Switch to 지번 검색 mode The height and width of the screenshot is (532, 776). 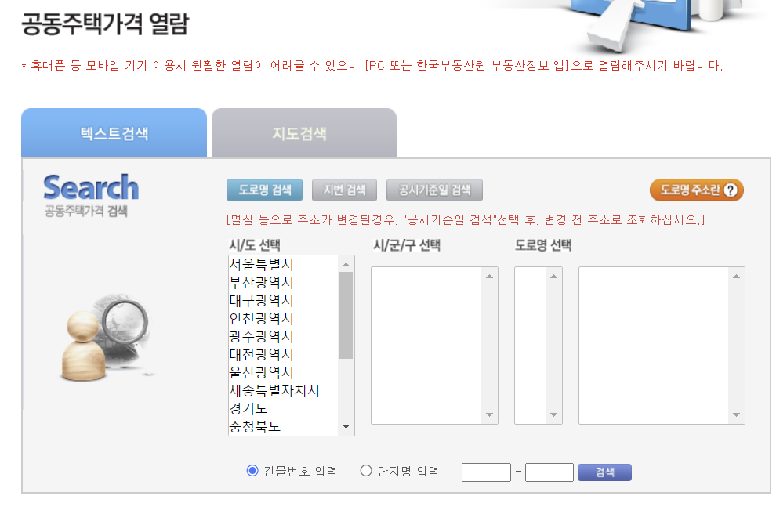tap(344, 190)
